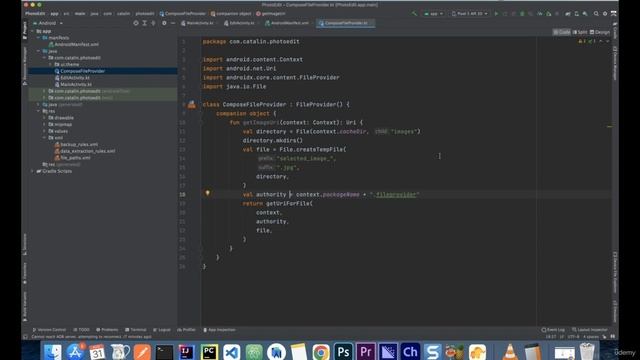Screen dimensions: 640x360
Task: Open the Gradle tool window tab
Action: click(615, 31)
